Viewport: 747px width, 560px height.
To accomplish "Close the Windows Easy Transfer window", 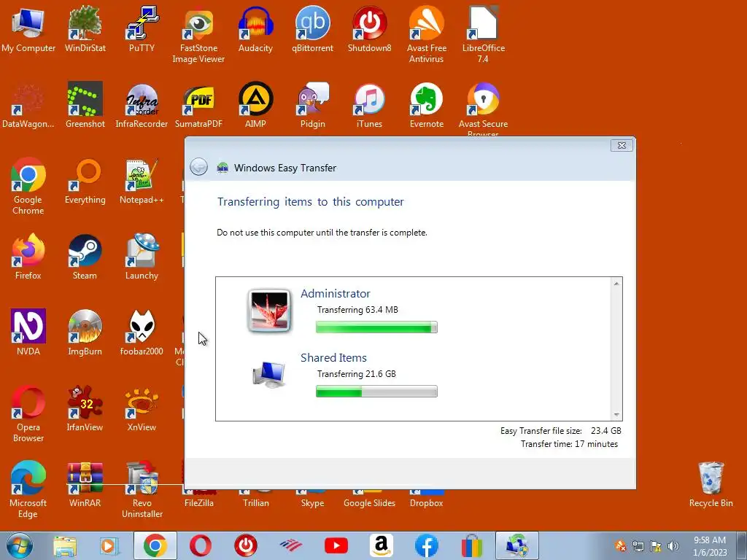I will (x=622, y=145).
